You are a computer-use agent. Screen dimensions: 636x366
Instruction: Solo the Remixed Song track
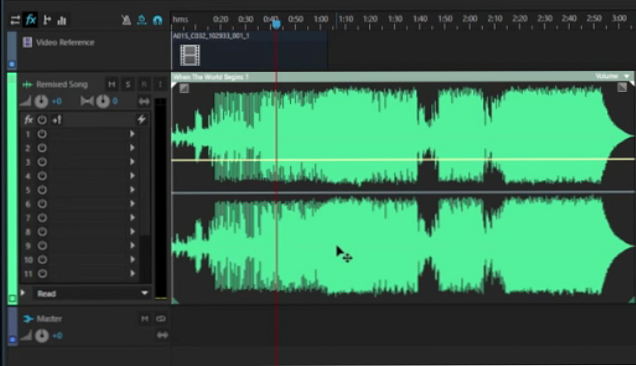tap(128, 84)
